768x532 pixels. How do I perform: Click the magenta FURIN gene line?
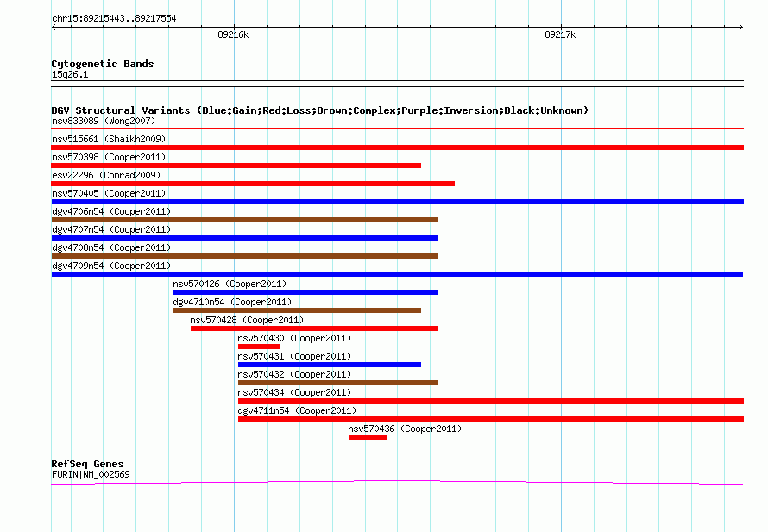397,483
